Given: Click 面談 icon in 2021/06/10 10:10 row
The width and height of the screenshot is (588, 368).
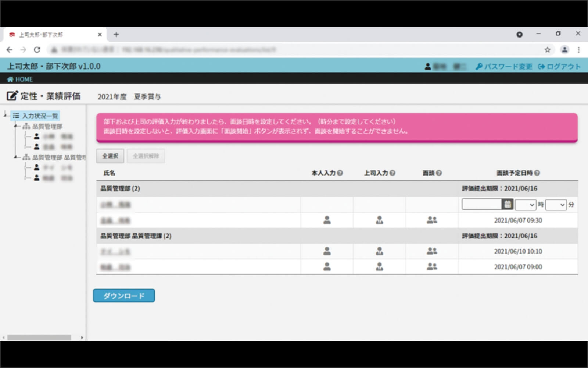Looking at the screenshot, I should tap(432, 251).
